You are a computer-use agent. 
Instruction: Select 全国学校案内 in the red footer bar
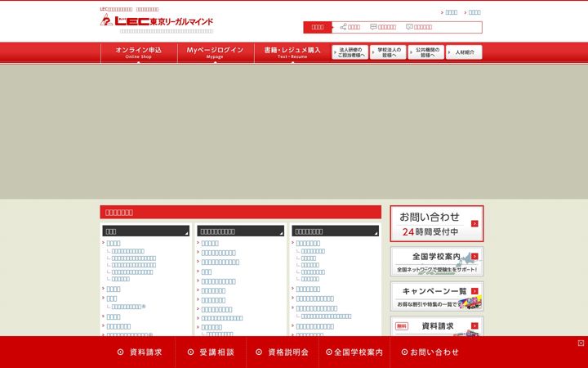click(x=354, y=352)
